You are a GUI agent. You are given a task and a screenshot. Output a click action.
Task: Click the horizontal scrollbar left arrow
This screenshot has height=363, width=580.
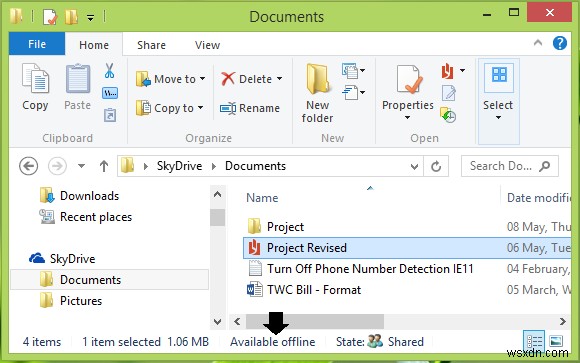237,322
